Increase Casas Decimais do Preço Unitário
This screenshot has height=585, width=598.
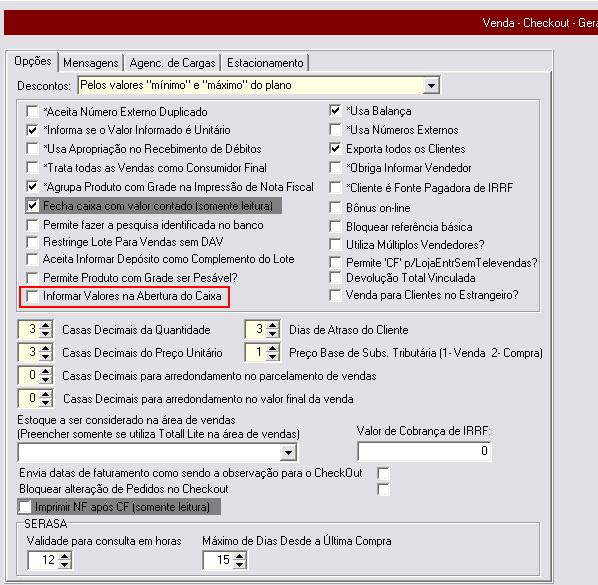(46, 348)
